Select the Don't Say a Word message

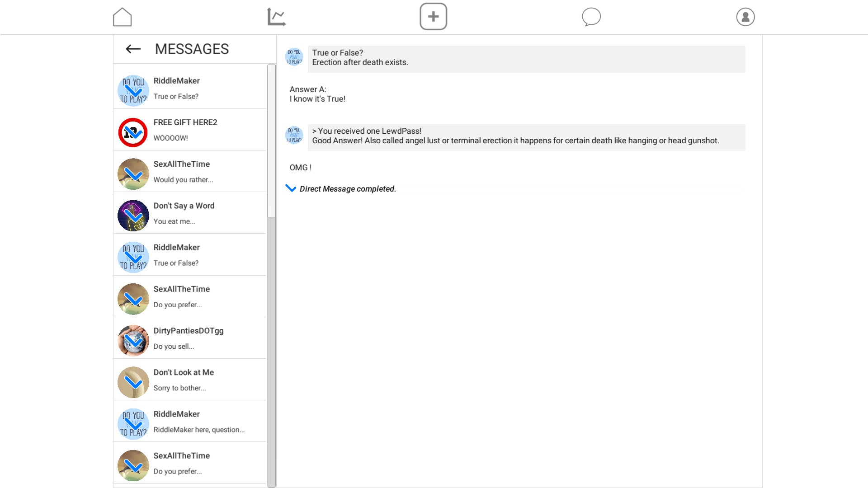click(190, 213)
